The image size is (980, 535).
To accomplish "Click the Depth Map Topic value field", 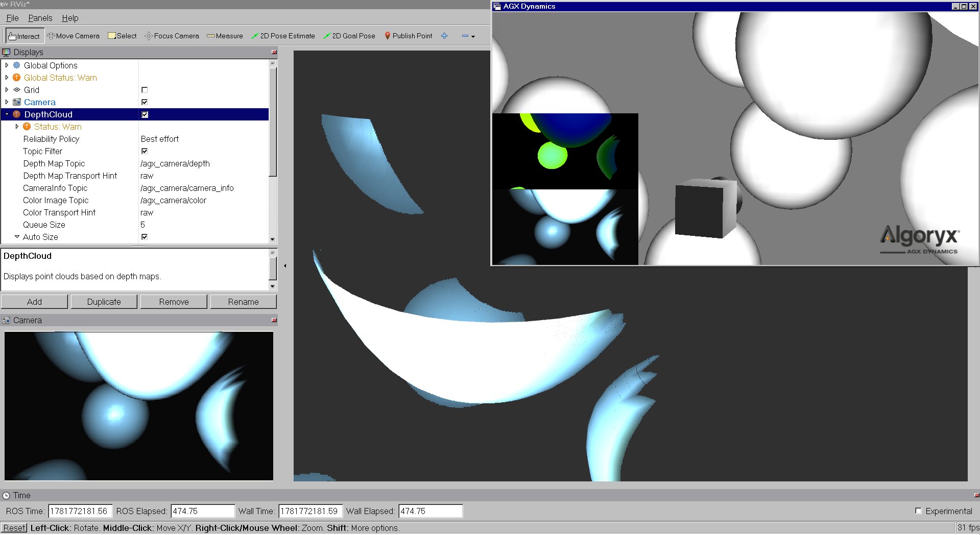I will point(203,163).
